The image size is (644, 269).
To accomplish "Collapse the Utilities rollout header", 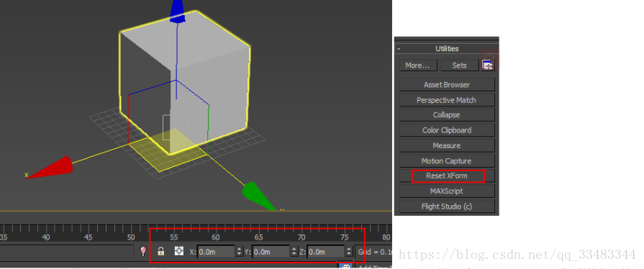I will [447, 48].
